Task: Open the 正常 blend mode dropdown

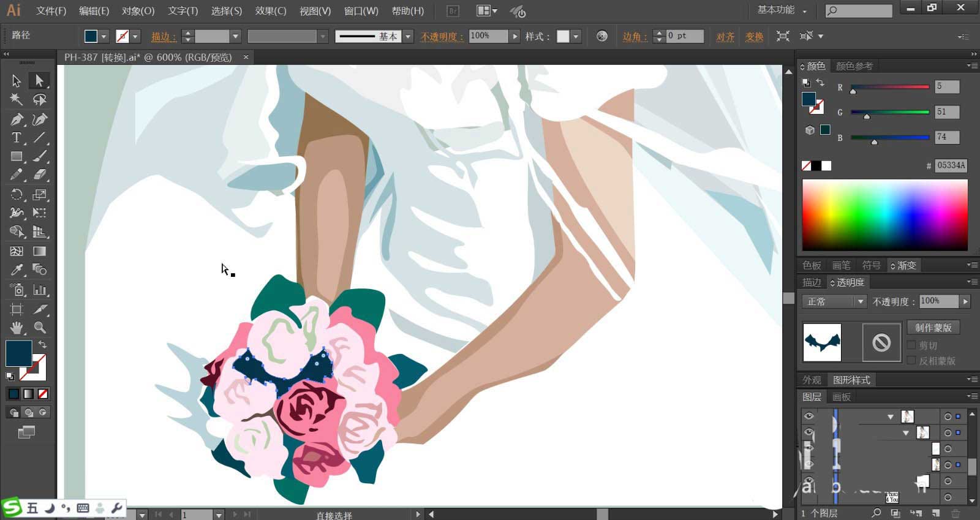Action: click(834, 302)
